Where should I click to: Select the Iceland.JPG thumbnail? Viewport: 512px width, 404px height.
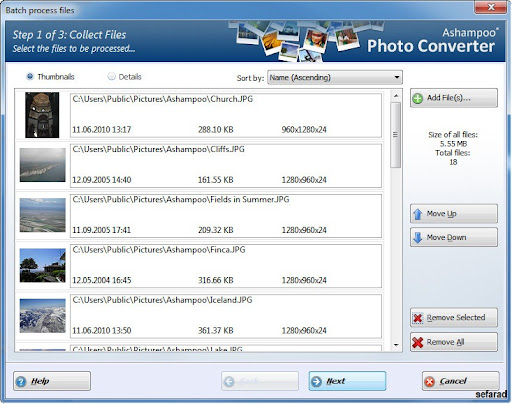pyautogui.click(x=42, y=316)
